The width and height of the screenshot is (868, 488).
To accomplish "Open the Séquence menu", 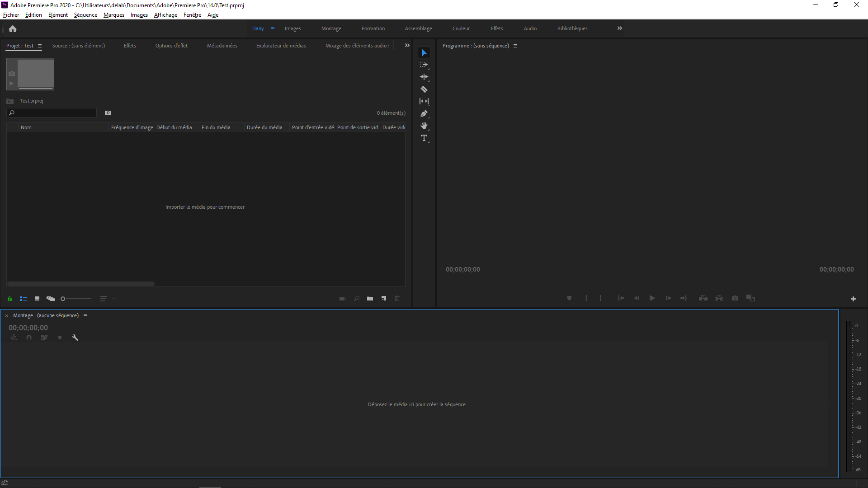I will coord(85,15).
